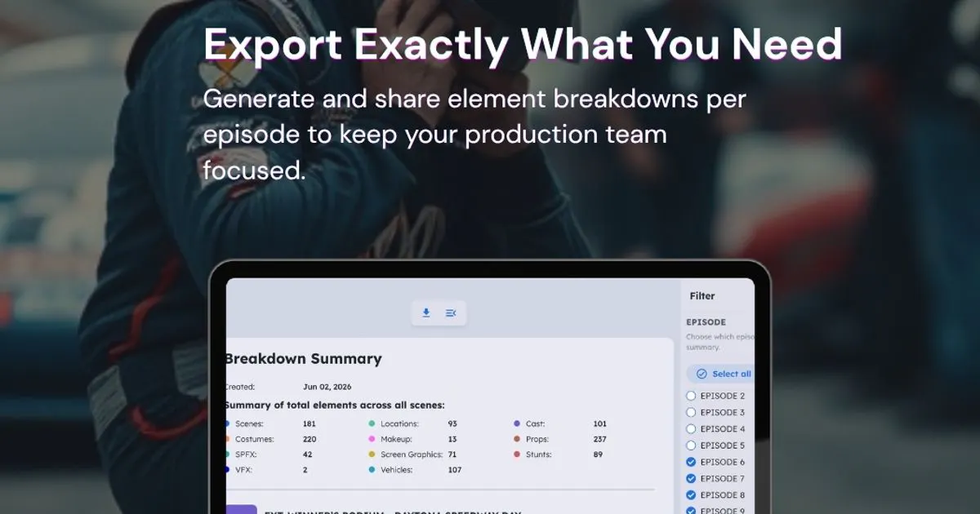Click the Costumes label
980x514 pixels.
[x=255, y=440]
